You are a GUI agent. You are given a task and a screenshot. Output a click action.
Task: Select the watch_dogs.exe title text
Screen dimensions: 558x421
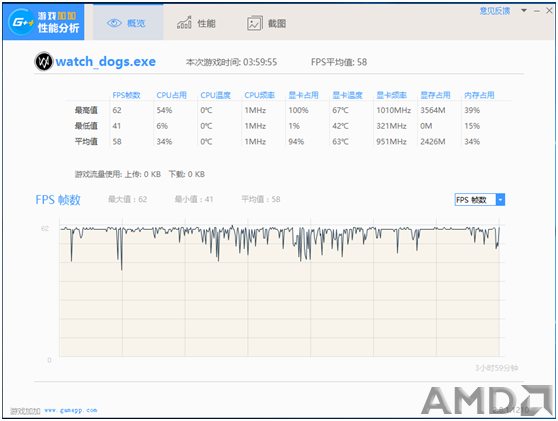tap(105, 62)
